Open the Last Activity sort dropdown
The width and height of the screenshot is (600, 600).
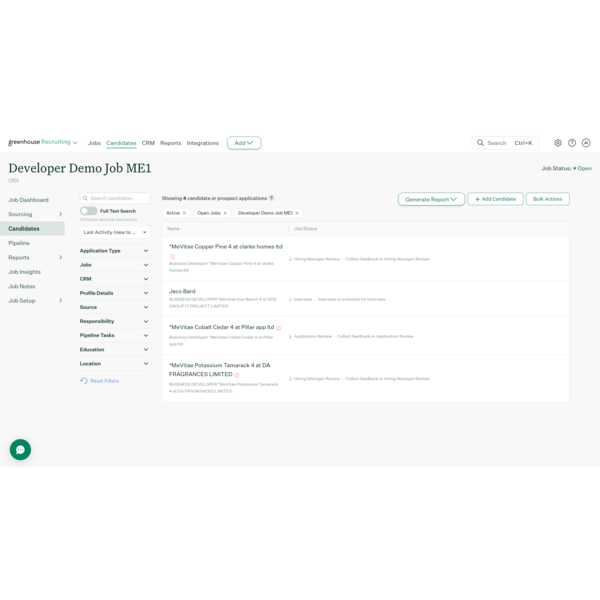point(115,232)
